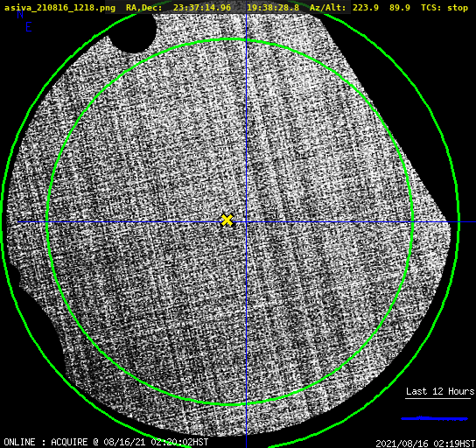Image resolution: width=476 pixels, height=448 pixels.
Task: Click the 2021/08/16 02:19HST timestamp
Action: pyautogui.click(x=425, y=444)
